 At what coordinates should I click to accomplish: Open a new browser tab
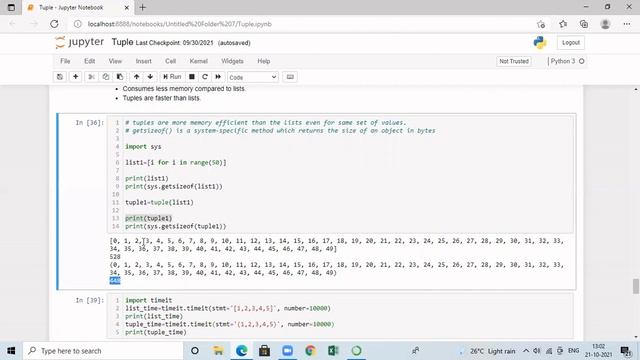143,7
